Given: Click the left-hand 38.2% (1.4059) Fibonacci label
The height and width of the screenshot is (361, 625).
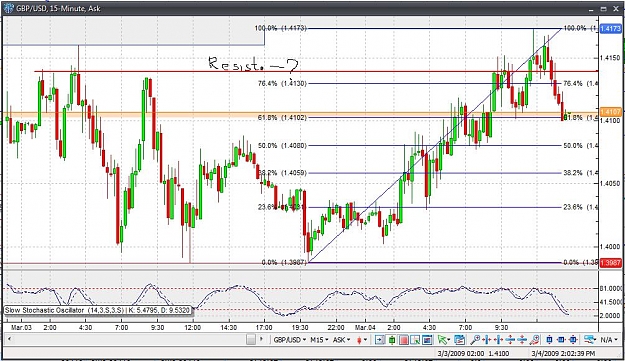Looking at the screenshot, I should click(282, 173).
